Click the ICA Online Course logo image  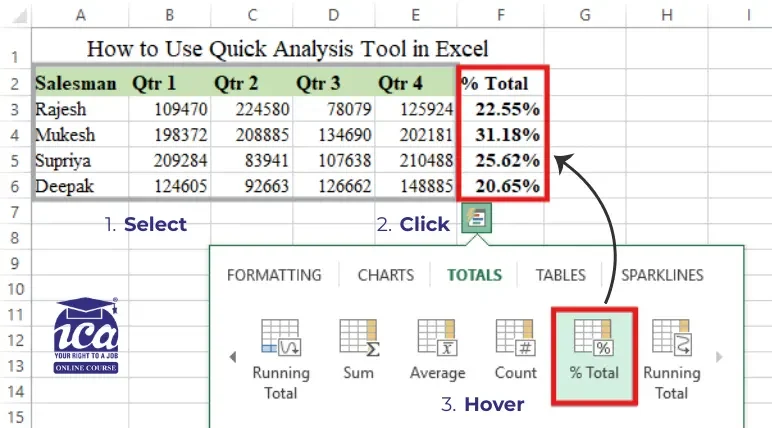tap(86, 335)
